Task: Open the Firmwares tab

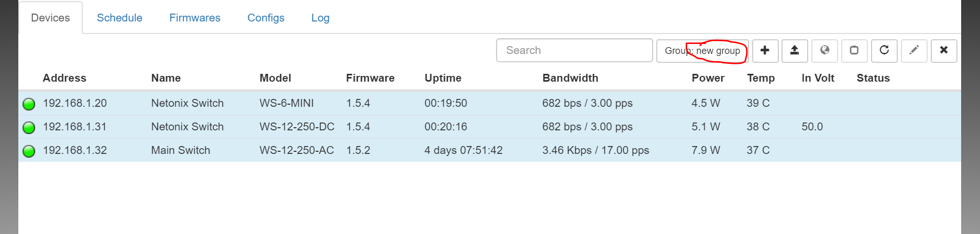Action: 195,18
